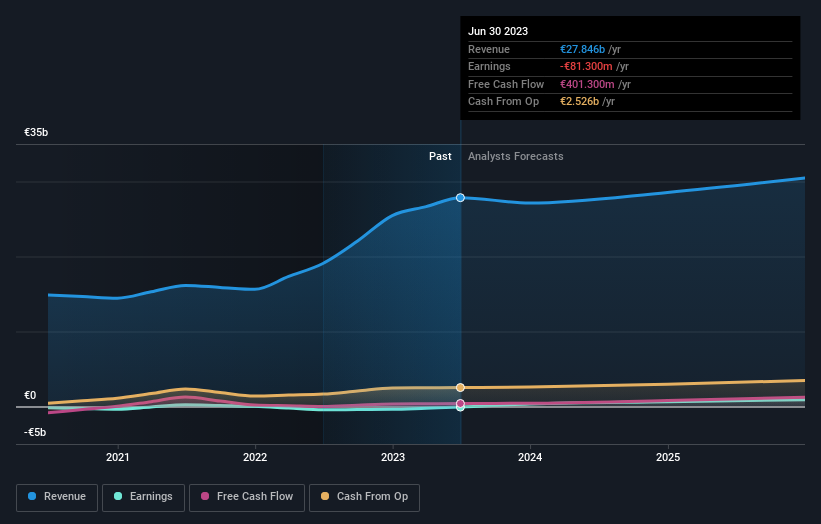The height and width of the screenshot is (524, 821).
Task: Click the Past label on chart
Action: [440, 156]
